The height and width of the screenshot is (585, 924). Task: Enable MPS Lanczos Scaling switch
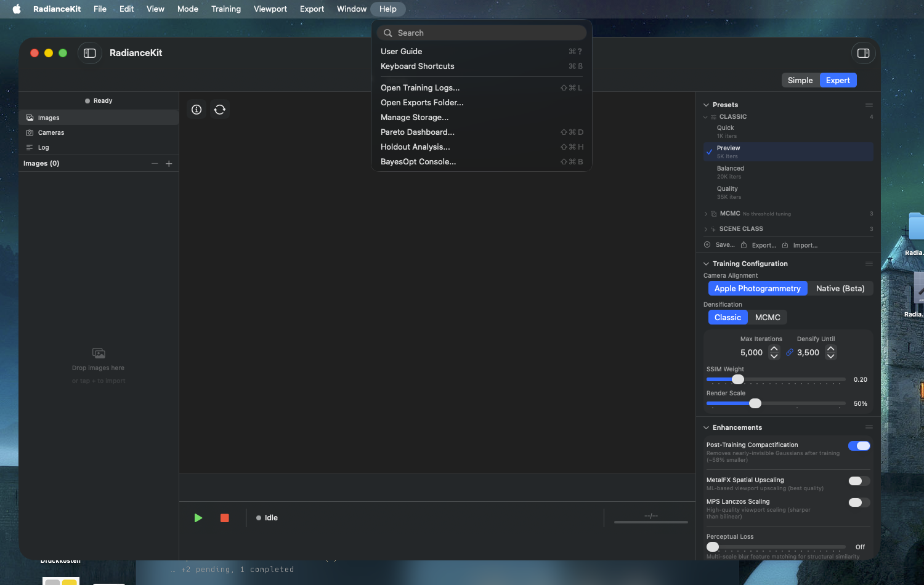point(859,502)
